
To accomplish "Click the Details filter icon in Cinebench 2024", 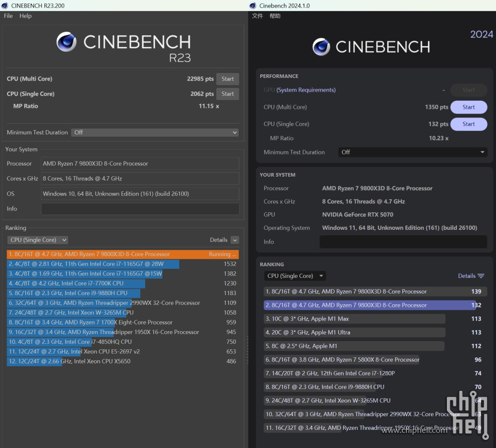I will [x=481, y=276].
